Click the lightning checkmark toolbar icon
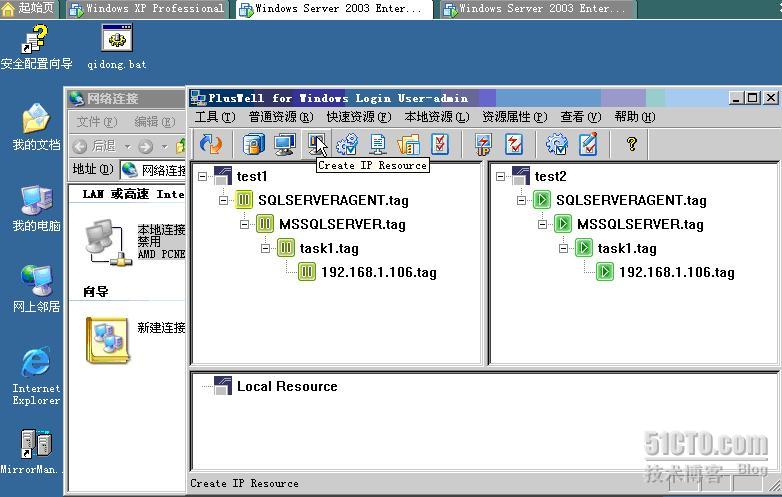782x497 pixels. point(514,144)
